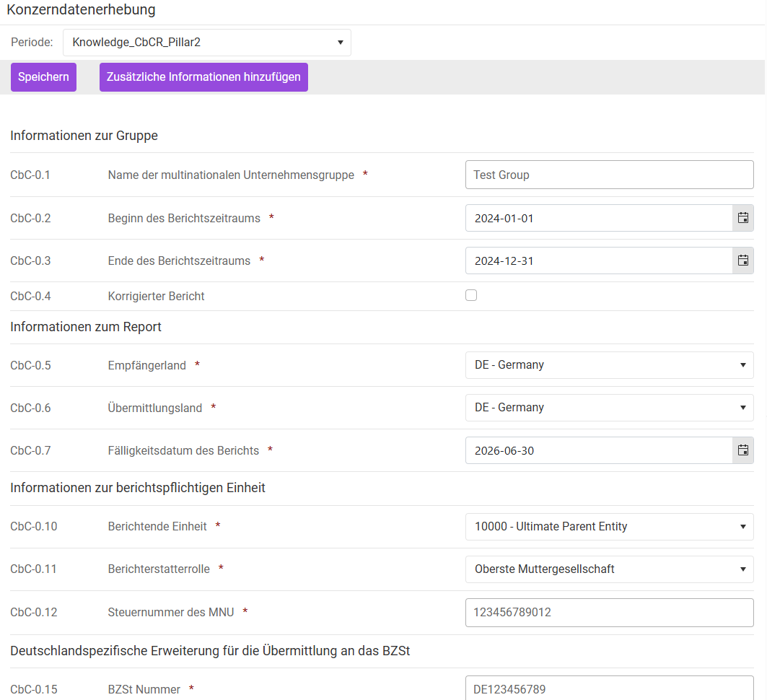Open the Berichtende Einheit dropdown
This screenshot has height=700, width=767.
[609, 527]
